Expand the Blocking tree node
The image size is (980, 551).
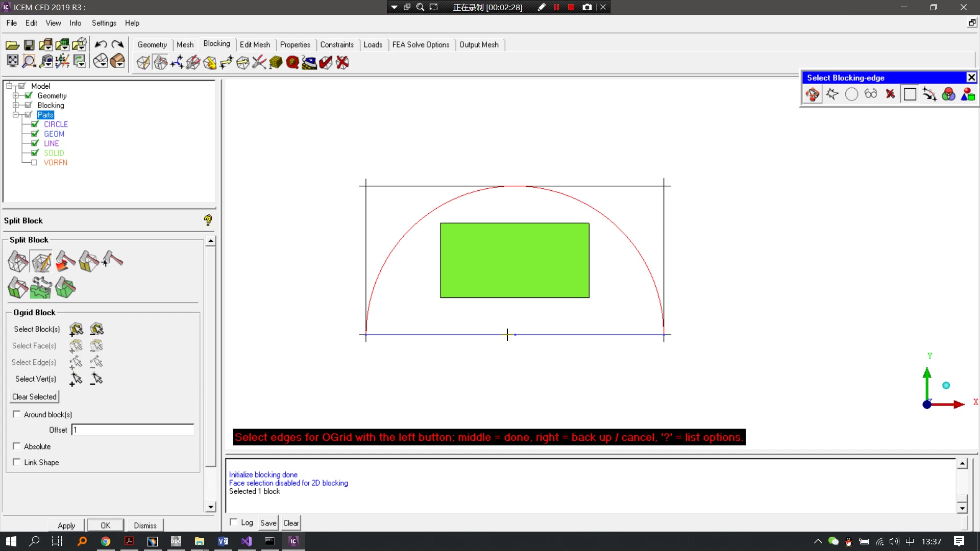pos(15,105)
